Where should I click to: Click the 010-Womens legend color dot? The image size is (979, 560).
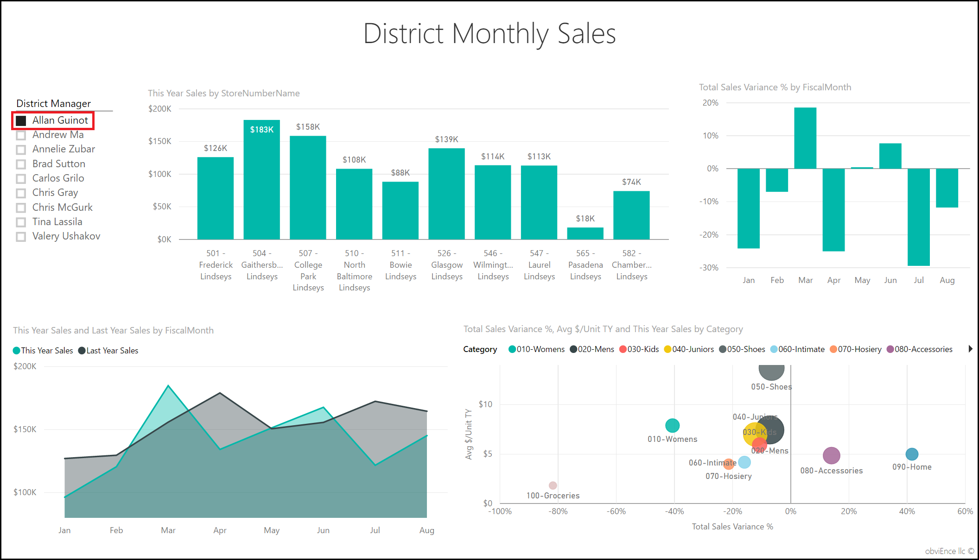point(512,350)
